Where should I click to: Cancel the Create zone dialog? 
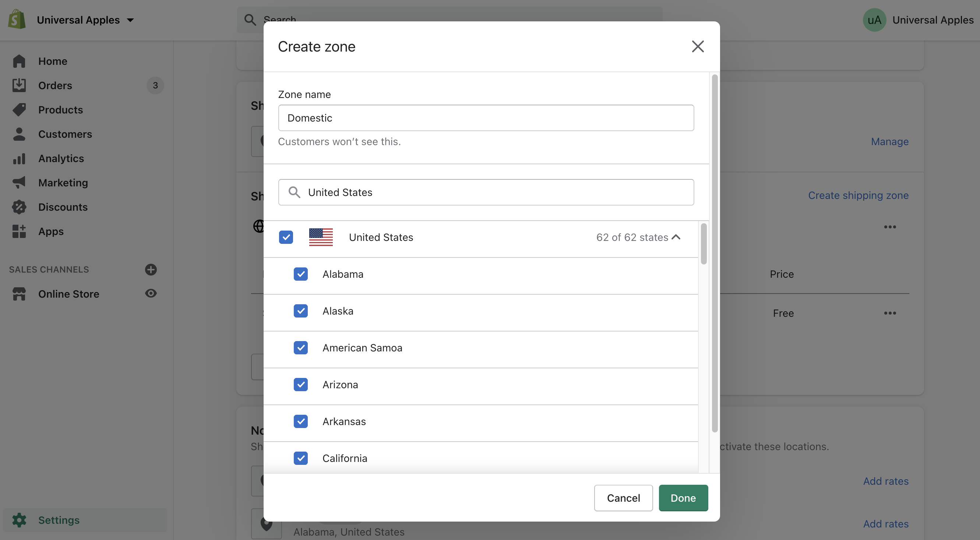tap(623, 498)
